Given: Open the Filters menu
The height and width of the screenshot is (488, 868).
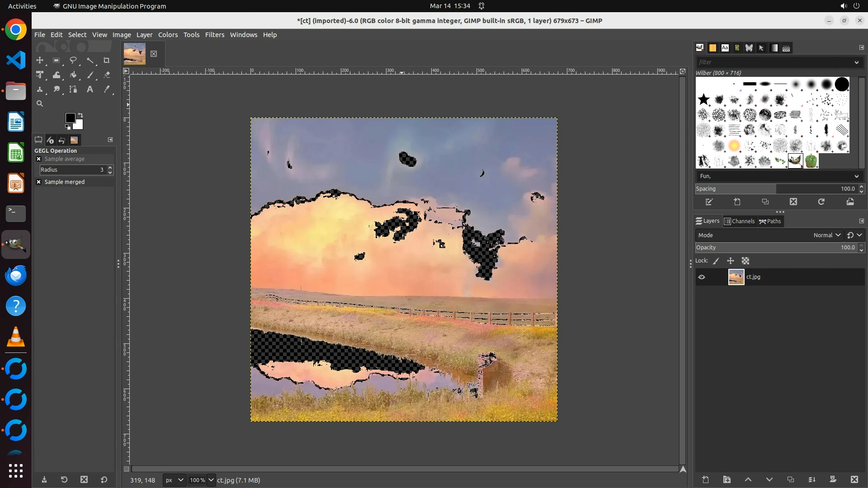Looking at the screenshot, I should (214, 35).
